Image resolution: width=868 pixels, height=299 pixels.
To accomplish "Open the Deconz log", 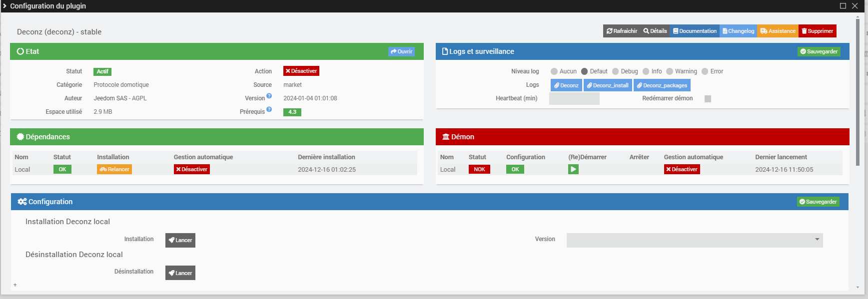I will [566, 85].
